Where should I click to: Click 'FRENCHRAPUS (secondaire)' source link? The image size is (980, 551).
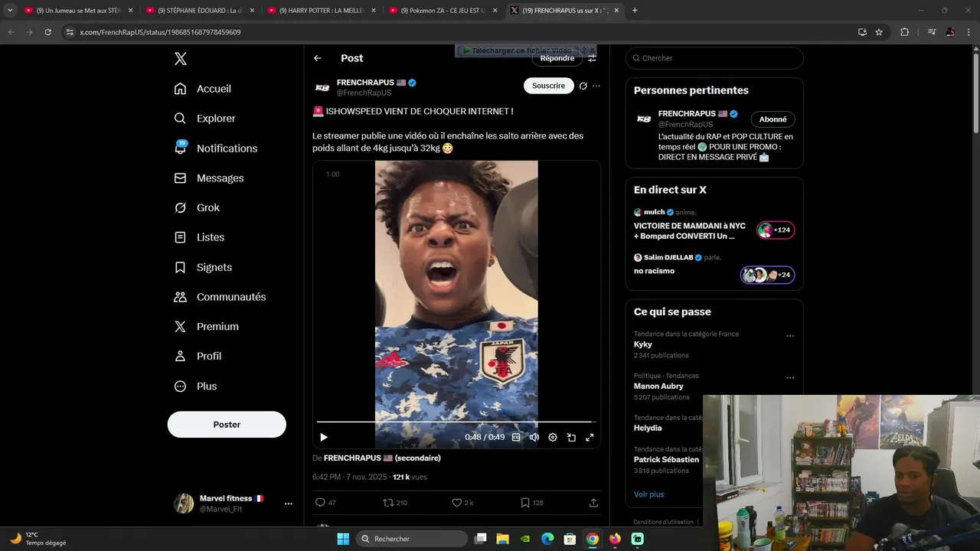click(382, 458)
